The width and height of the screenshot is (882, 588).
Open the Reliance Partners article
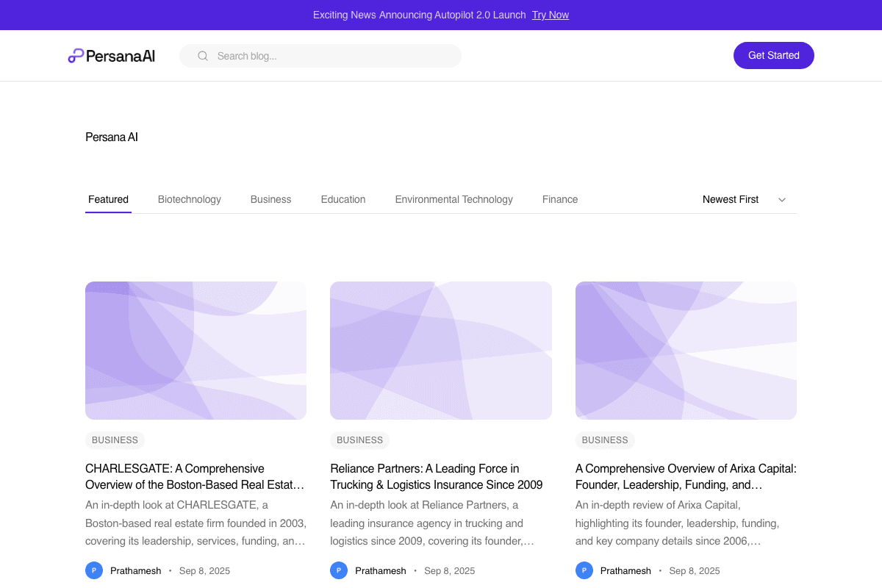436,476
